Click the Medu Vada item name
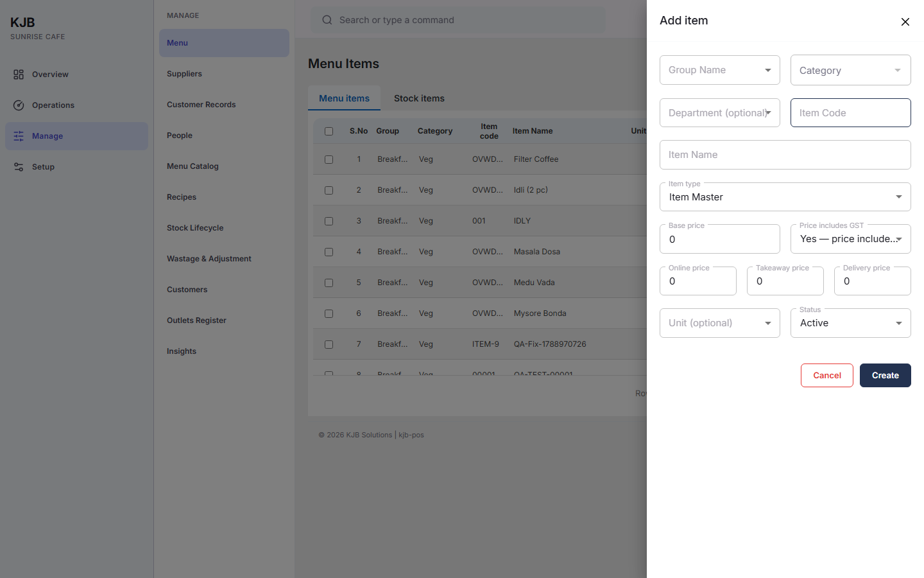The height and width of the screenshot is (578, 924). pos(534,283)
